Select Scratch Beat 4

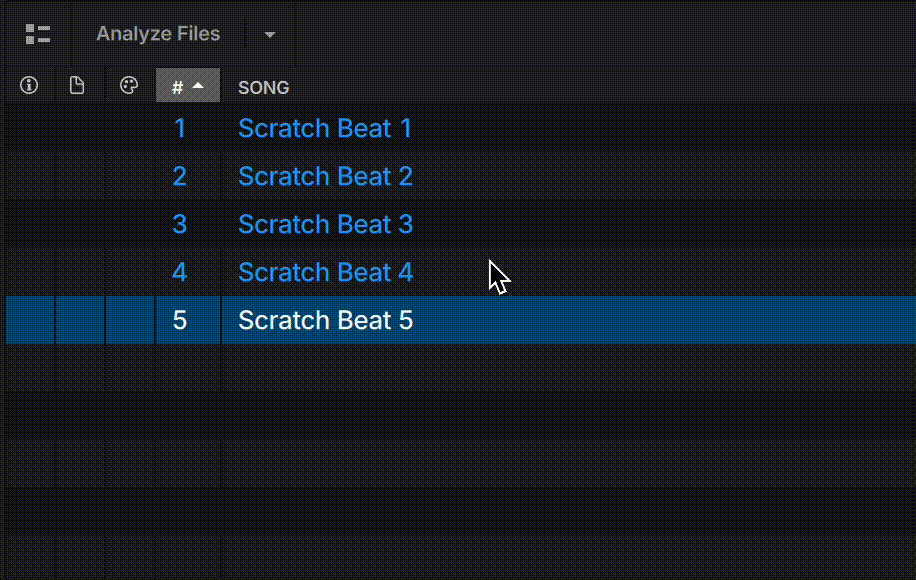325,272
